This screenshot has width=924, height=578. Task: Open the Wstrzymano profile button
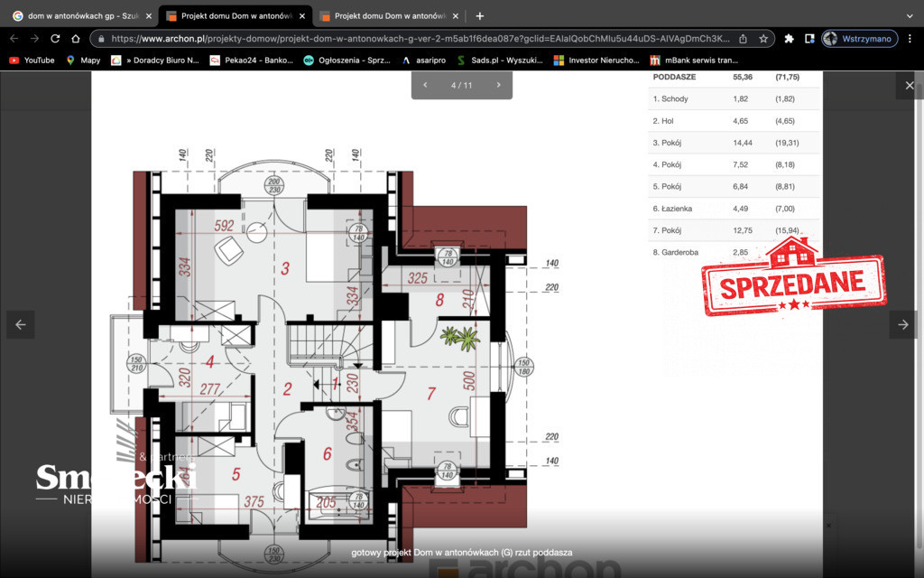pos(860,39)
